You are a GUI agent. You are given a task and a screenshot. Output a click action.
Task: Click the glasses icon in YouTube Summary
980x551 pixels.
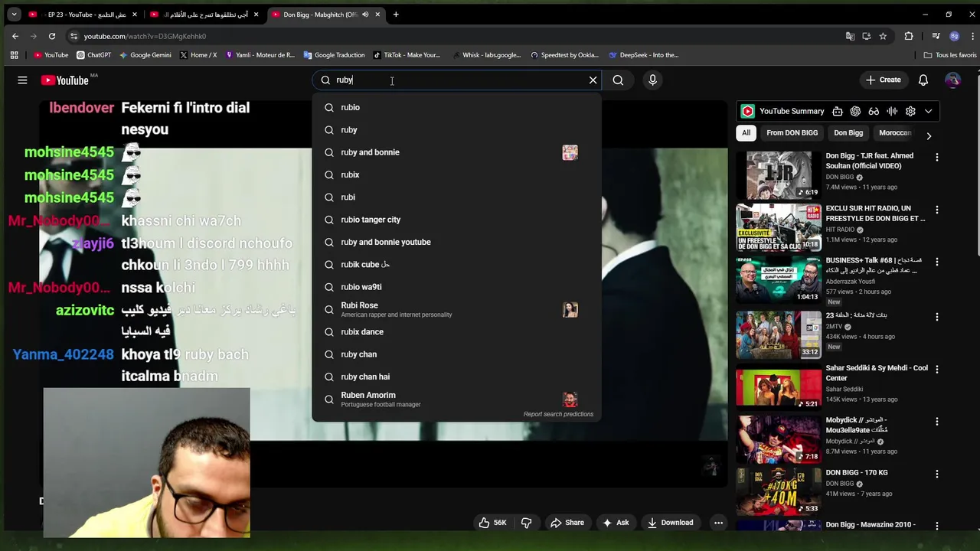click(x=874, y=111)
